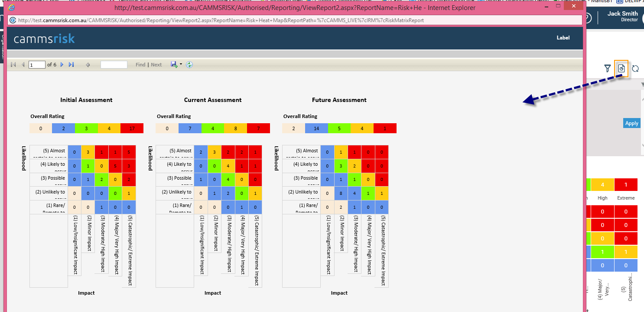Click the Extreme 1 red cell in background window
This screenshot has width=644, height=312.
click(x=625, y=185)
